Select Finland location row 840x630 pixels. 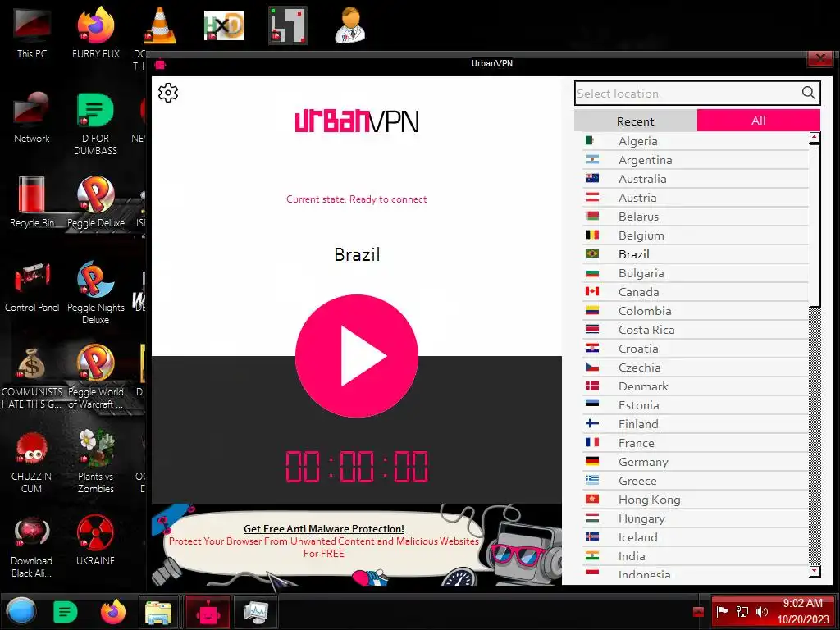coord(696,424)
